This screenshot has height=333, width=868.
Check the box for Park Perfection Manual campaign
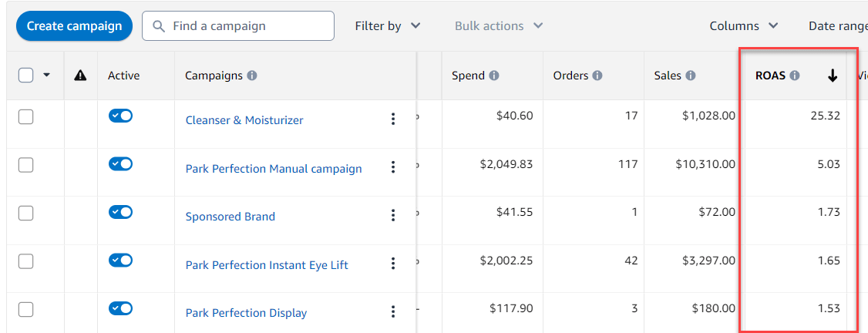25,165
